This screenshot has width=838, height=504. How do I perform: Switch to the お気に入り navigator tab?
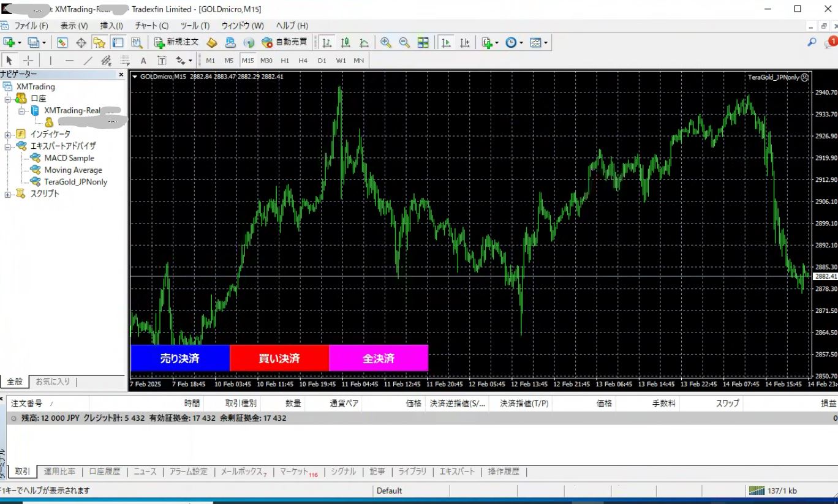click(53, 382)
